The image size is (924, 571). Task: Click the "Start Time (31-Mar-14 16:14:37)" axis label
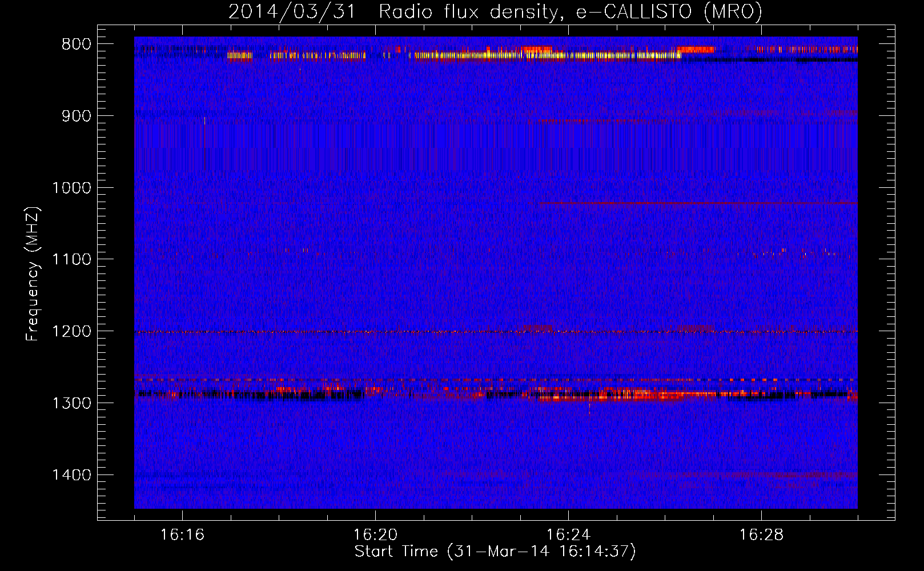495,552
